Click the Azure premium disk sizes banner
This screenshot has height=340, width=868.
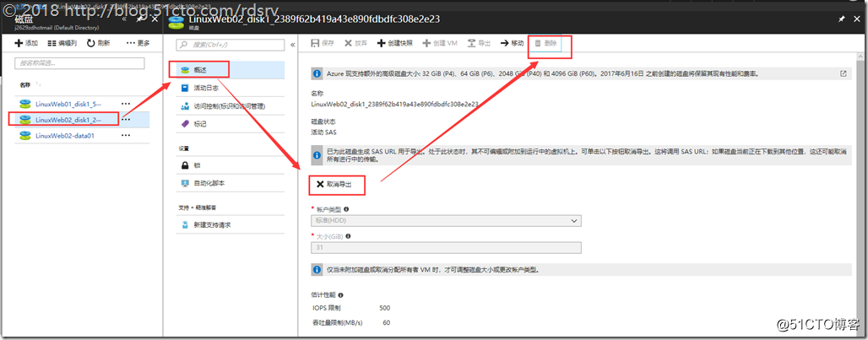(x=579, y=73)
